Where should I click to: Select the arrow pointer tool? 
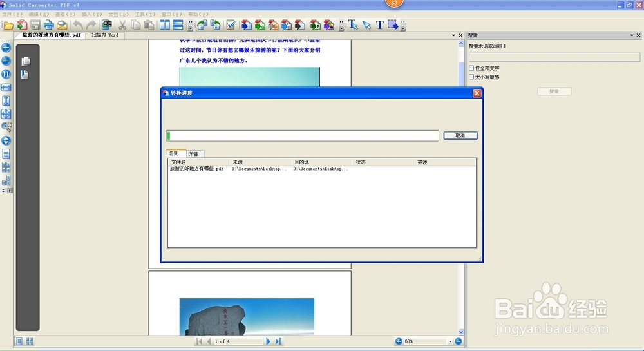367,25
